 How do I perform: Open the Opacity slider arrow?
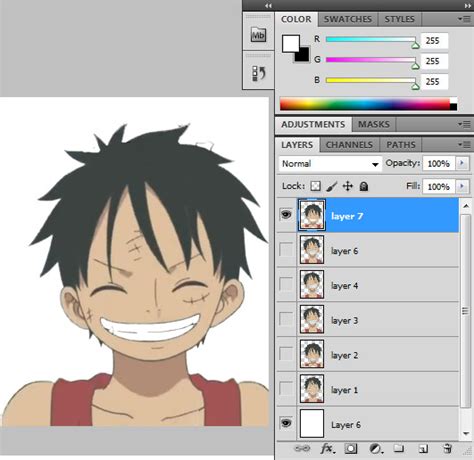[462, 163]
